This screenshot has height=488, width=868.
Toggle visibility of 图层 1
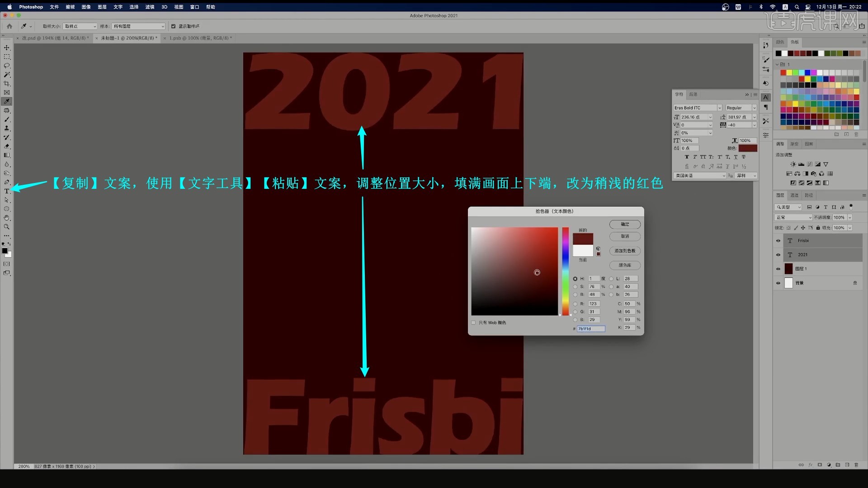(x=778, y=269)
